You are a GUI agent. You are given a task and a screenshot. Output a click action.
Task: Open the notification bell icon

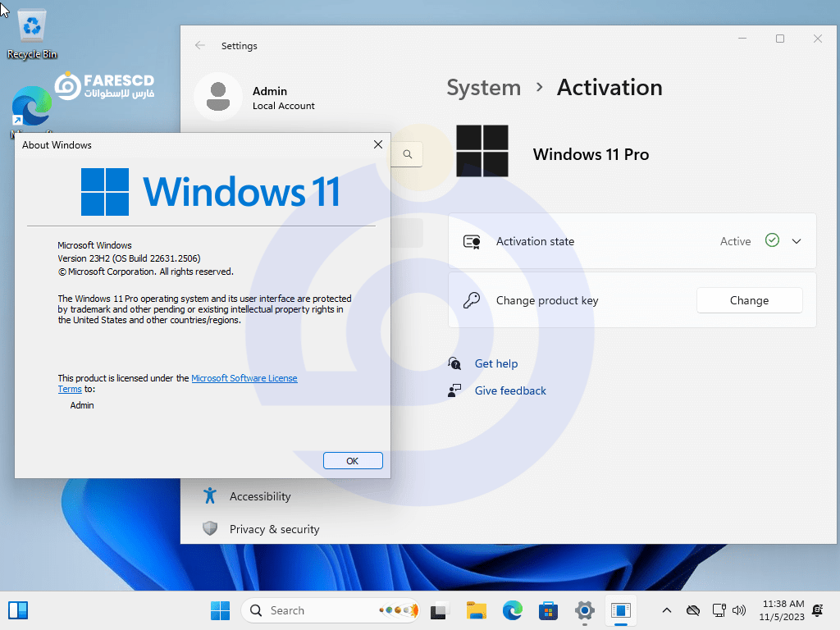(818, 610)
